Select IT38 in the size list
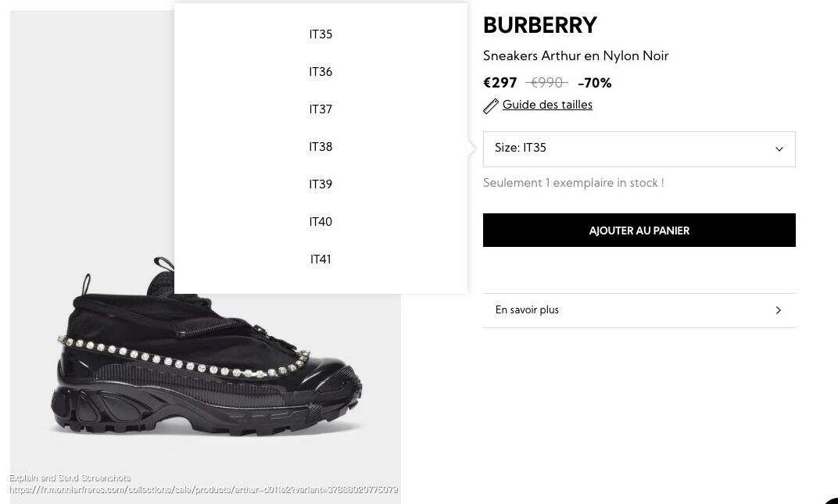The width and height of the screenshot is (838, 504). (x=321, y=146)
